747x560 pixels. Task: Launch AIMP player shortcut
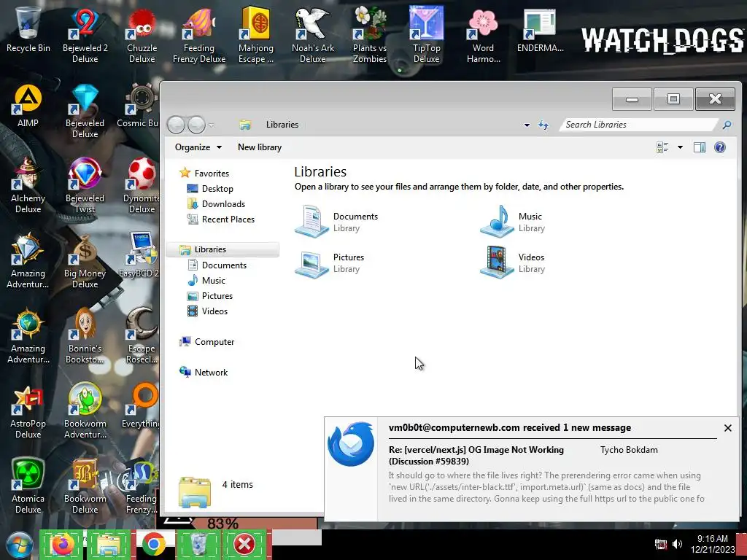click(x=28, y=105)
